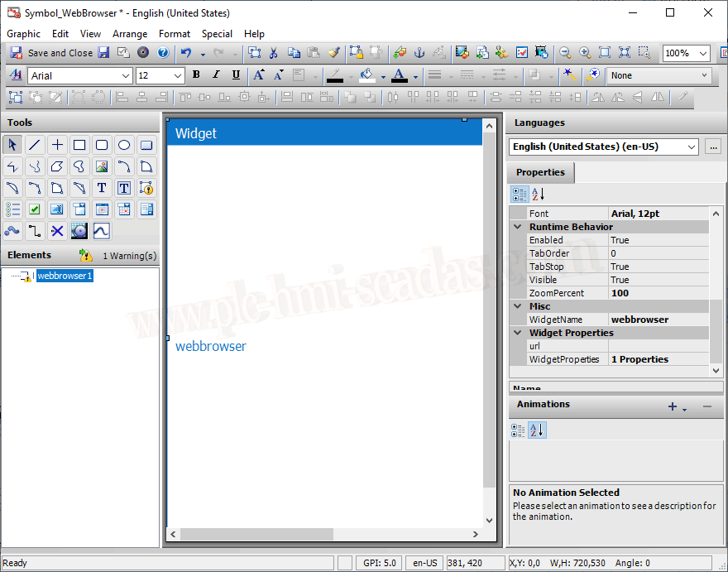Image resolution: width=728 pixels, height=572 pixels.
Task: Toggle Italic text formatting
Action: 216,75
